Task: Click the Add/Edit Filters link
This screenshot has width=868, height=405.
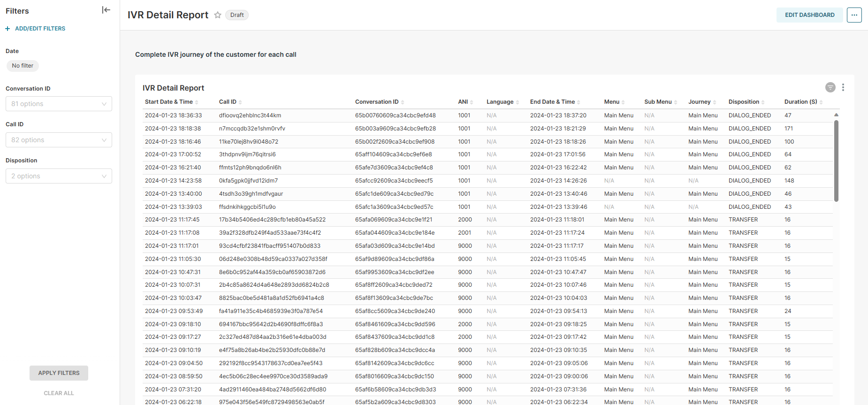Action: coord(40,29)
